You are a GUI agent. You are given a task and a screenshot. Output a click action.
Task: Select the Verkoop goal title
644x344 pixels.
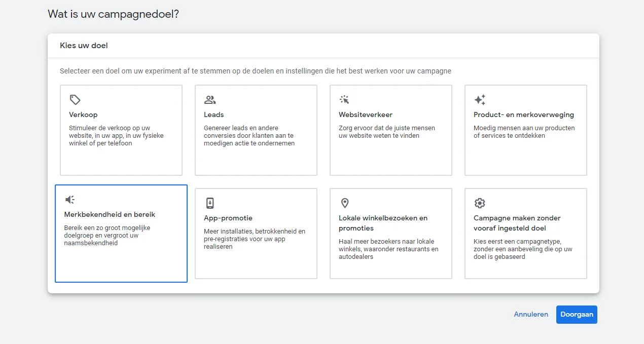coord(83,115)
